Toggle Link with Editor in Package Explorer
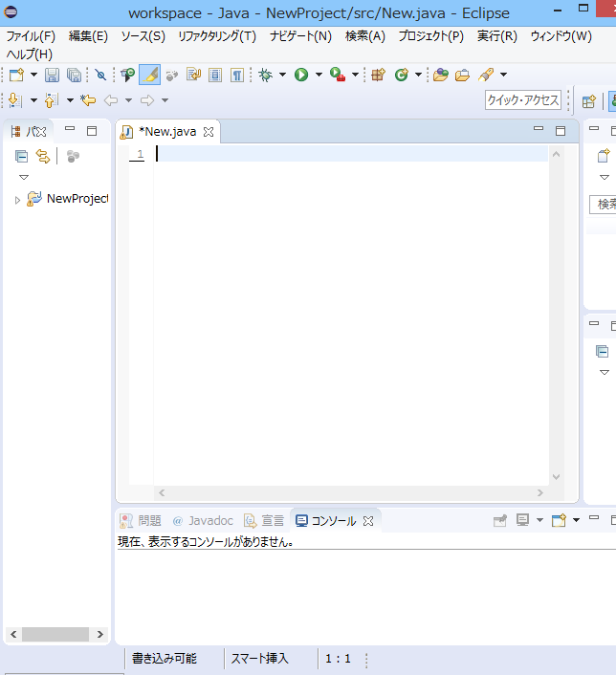 [42, 156]
